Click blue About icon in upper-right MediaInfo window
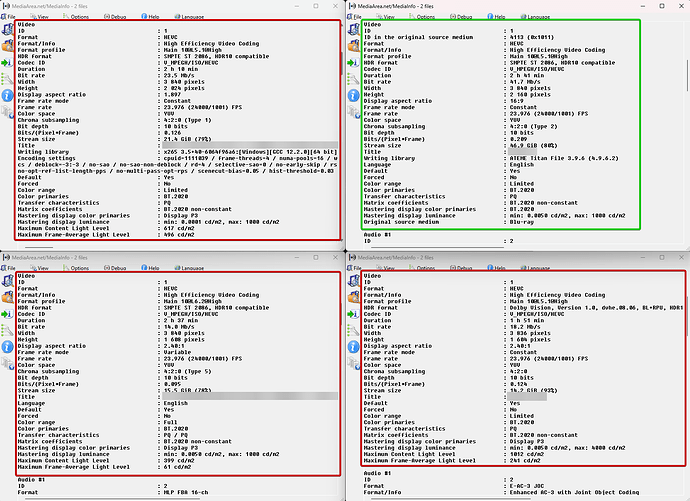This screenshot has width=690, height=501. click(354, 95)
